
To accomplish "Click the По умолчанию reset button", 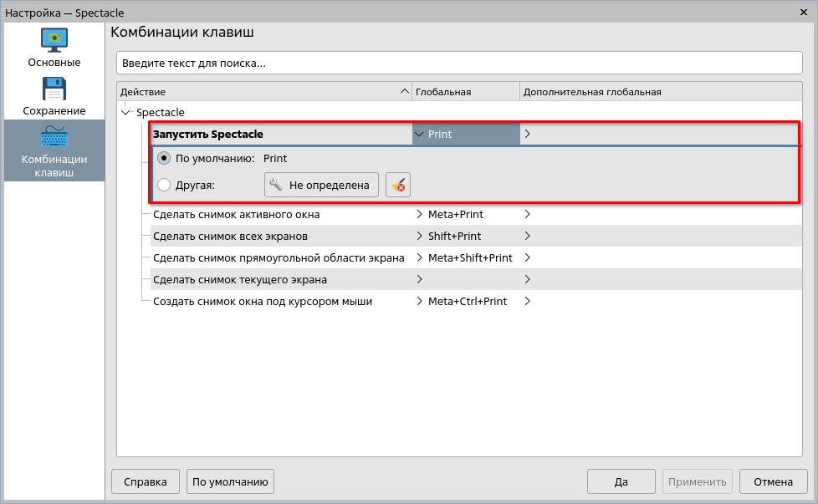I will point(230,481).
